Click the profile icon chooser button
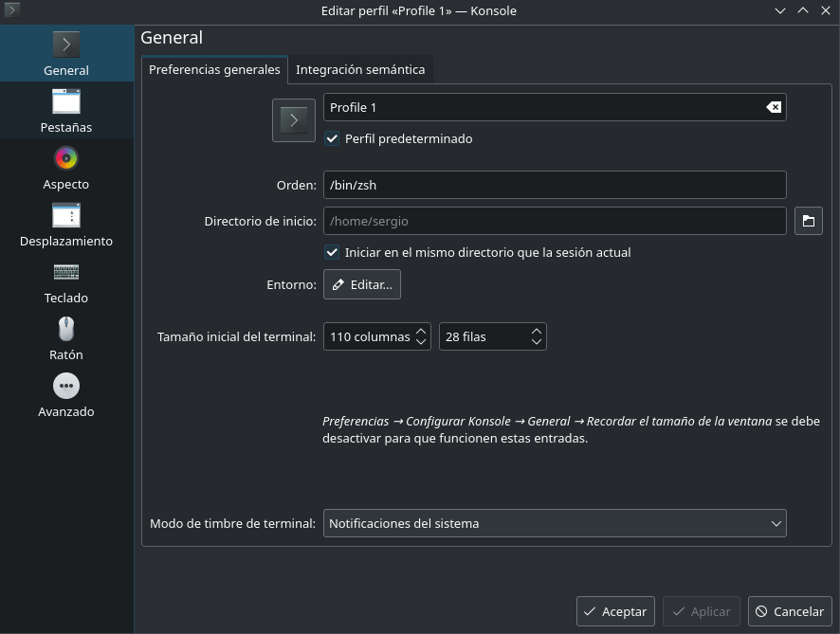 (294, 120)
